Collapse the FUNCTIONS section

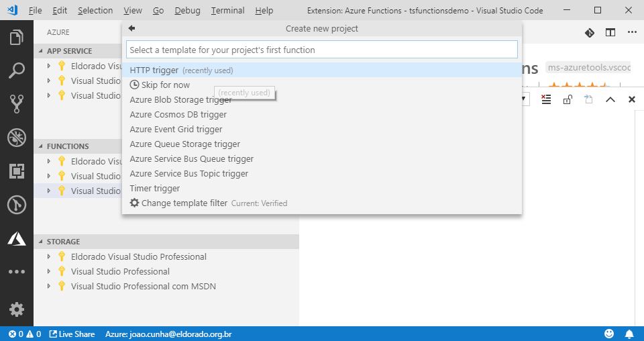click(40, 146)
